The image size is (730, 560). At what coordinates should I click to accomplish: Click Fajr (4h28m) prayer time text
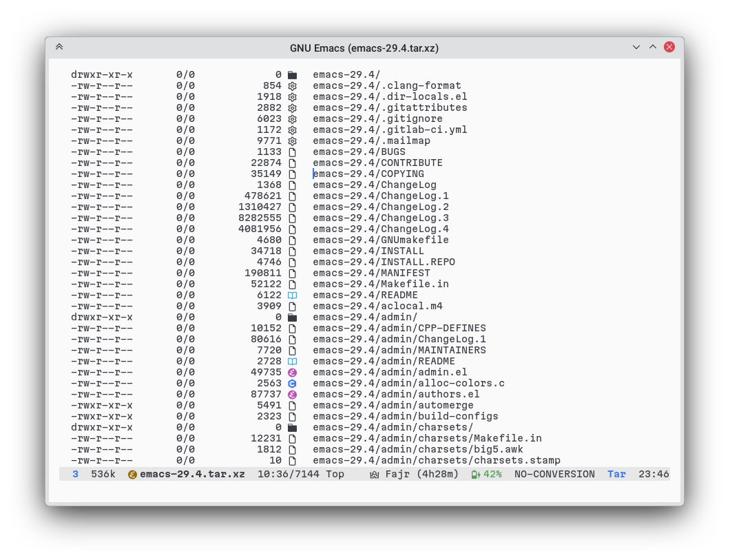coord(421,475)
